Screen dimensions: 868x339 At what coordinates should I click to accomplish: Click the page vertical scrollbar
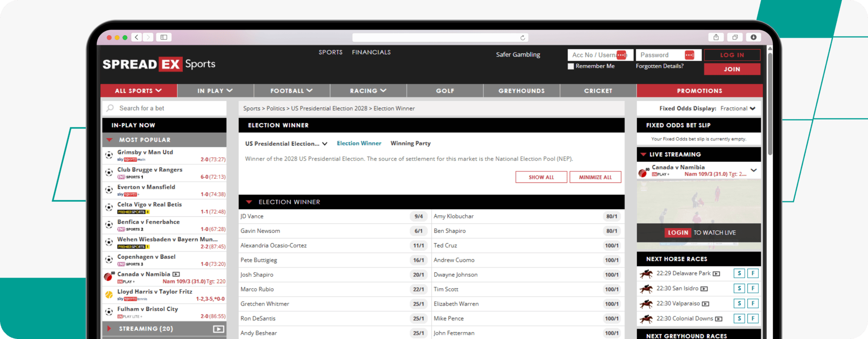click(x=770, y=104)
